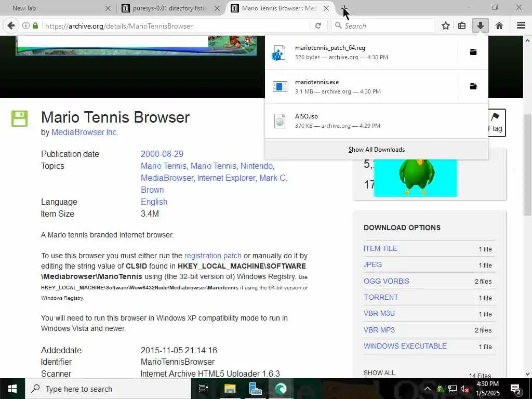Screen dimensions: 532x399
Task: Open the Internet Explorer topic link
Action: [x=226, y=178]
